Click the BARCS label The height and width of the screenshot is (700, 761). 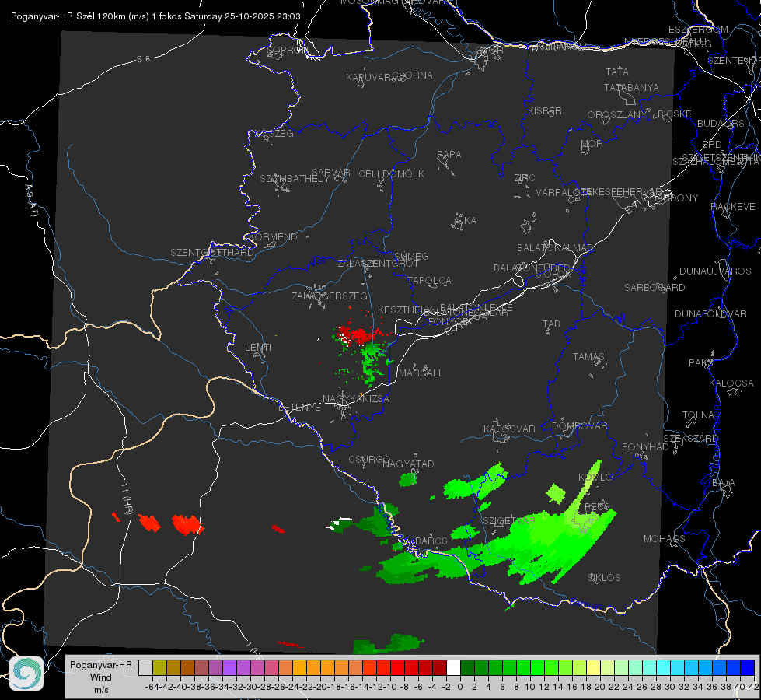pyautogui.click(x=431, y=541)
